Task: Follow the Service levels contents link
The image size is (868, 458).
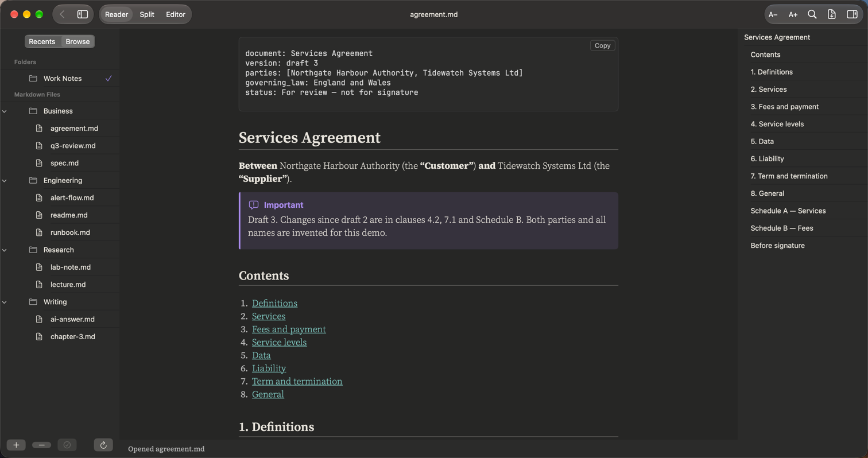Action: [x=279, y=342]
